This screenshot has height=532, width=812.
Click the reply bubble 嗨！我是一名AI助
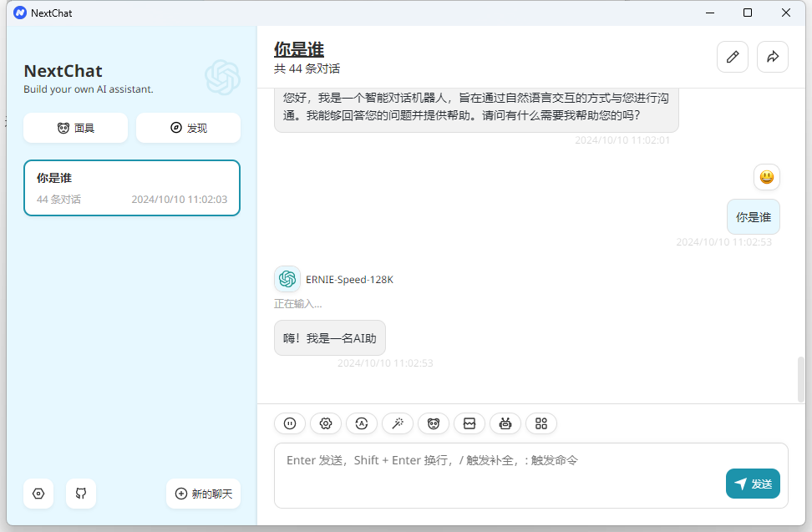click(x=330, y=338)
